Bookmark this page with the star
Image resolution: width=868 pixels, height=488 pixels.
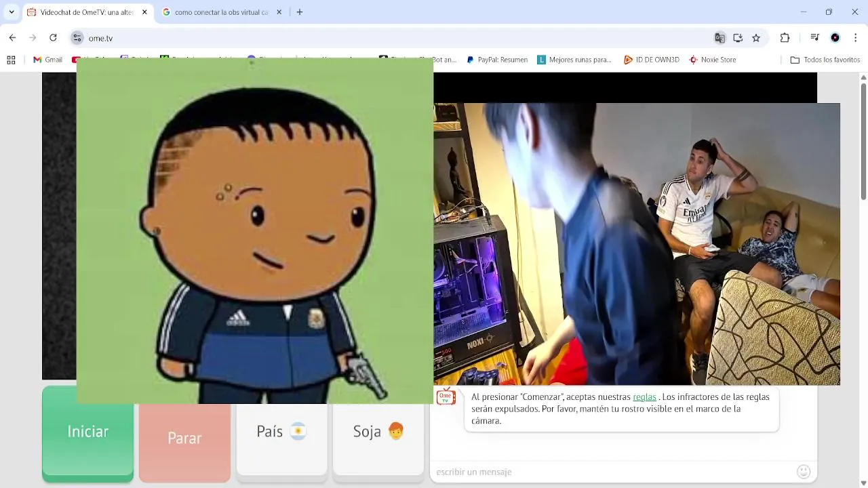point(756,38)
